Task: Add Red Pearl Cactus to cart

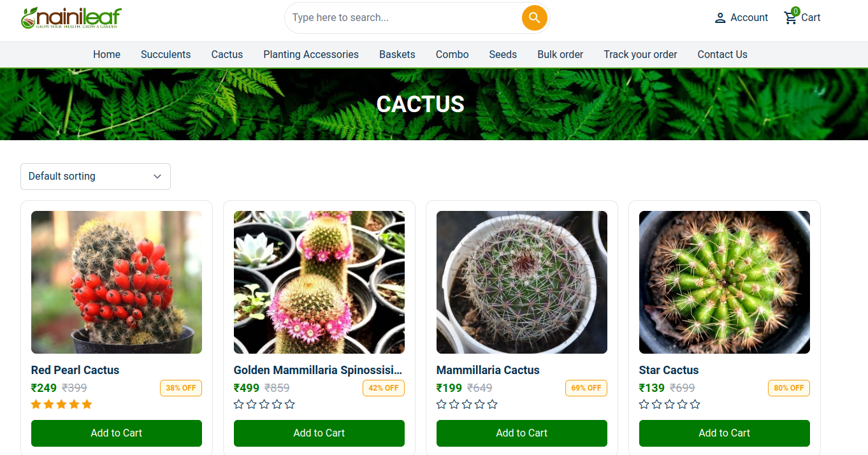Action: click(x=116, y=433)
